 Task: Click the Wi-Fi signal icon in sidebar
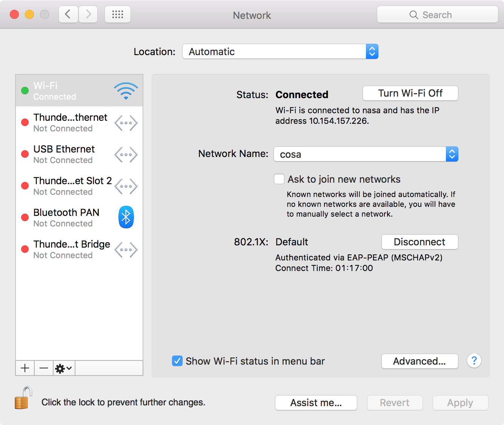point(126,90)
